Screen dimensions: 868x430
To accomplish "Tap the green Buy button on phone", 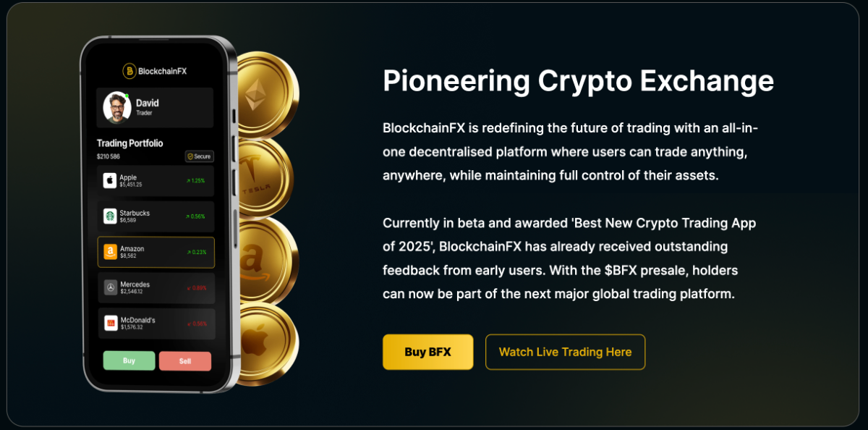I will 129,361.
